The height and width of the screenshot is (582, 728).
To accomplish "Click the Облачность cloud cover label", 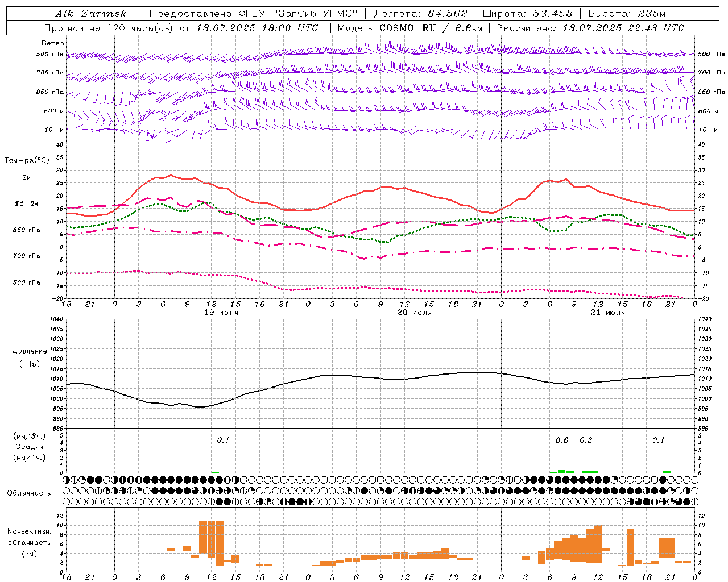I will point(29,493).
